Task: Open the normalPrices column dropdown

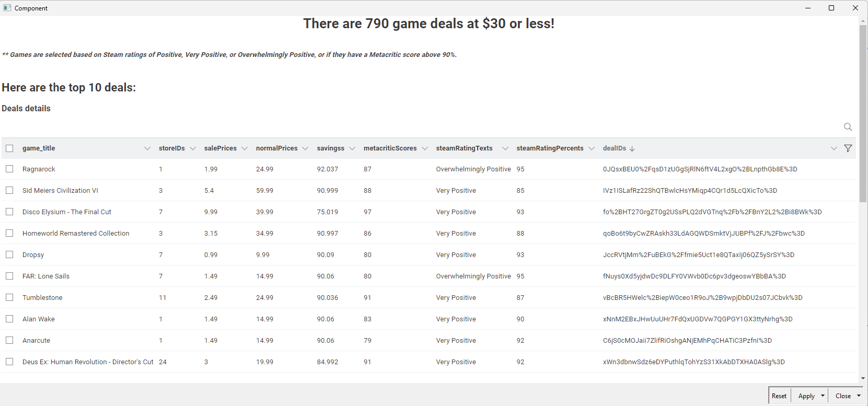Action: click(x=305, y=148)
